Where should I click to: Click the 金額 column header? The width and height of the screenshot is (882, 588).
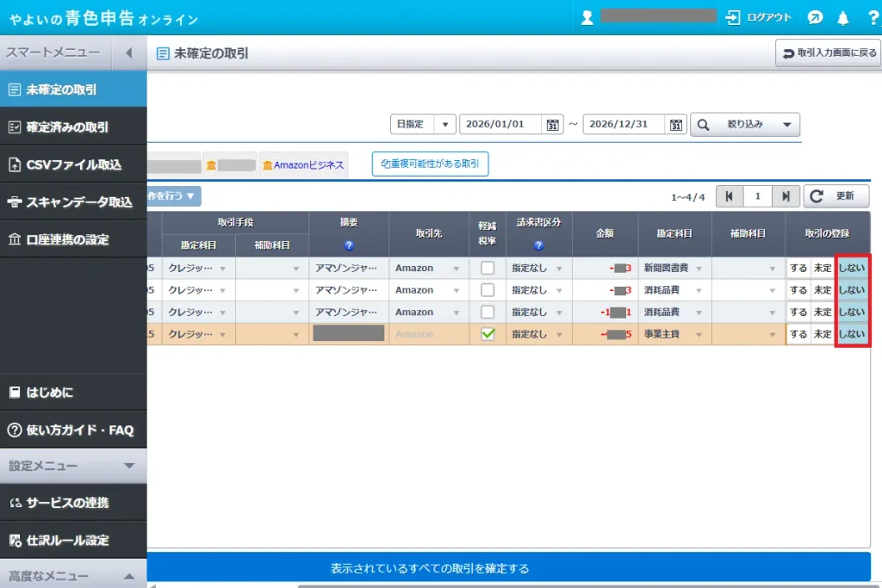pos(606,234)
